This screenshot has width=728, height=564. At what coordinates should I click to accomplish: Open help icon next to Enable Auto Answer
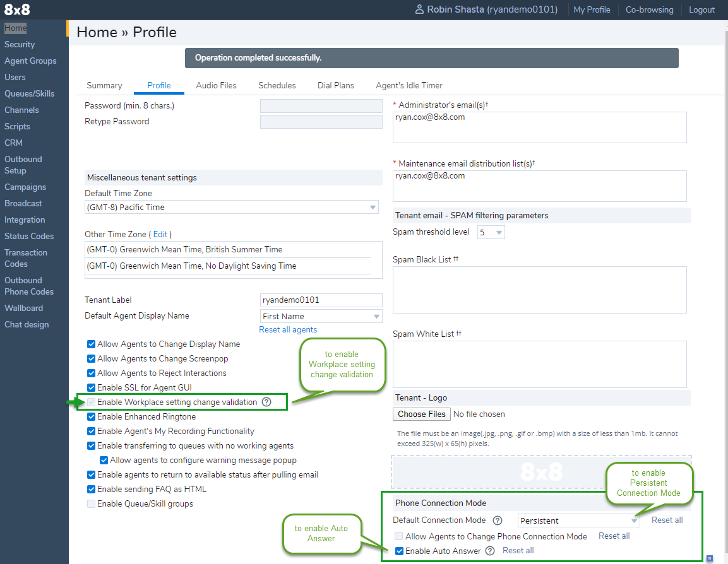(x=490, y=551)
